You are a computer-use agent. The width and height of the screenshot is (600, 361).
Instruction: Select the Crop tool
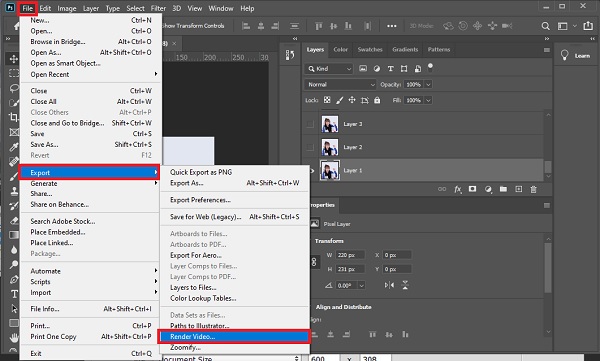(x=14, y=117)
